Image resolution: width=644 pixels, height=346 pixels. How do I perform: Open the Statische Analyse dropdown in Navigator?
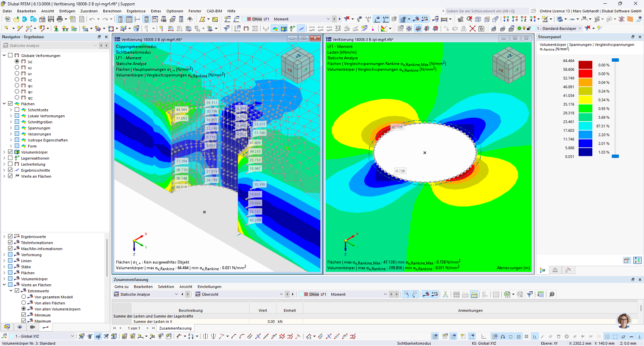[x=50, y=46]
